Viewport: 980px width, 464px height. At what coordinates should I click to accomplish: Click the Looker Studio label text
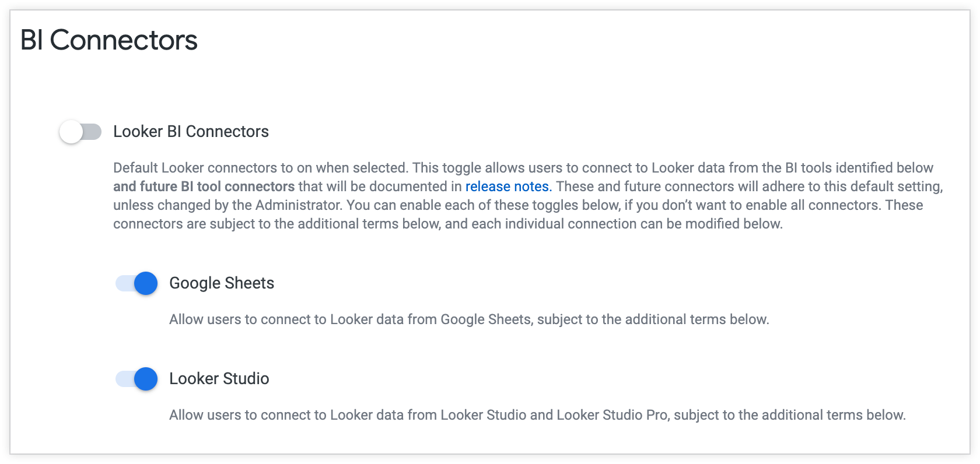coord(219,379)
